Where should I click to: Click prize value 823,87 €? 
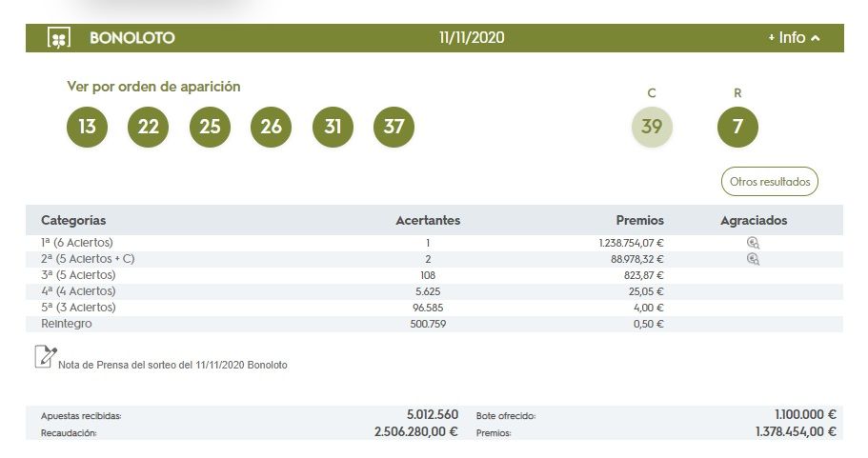(x=644, y=275)
